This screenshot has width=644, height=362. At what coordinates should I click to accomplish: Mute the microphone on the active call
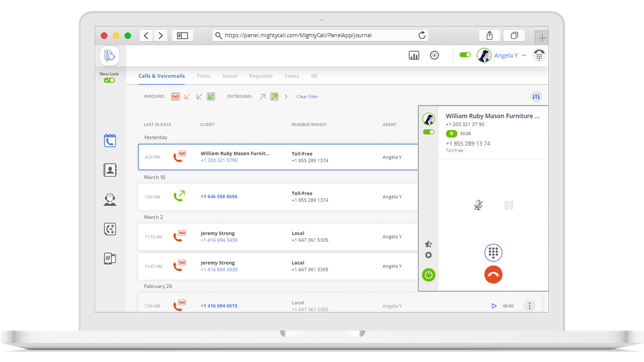478,205
